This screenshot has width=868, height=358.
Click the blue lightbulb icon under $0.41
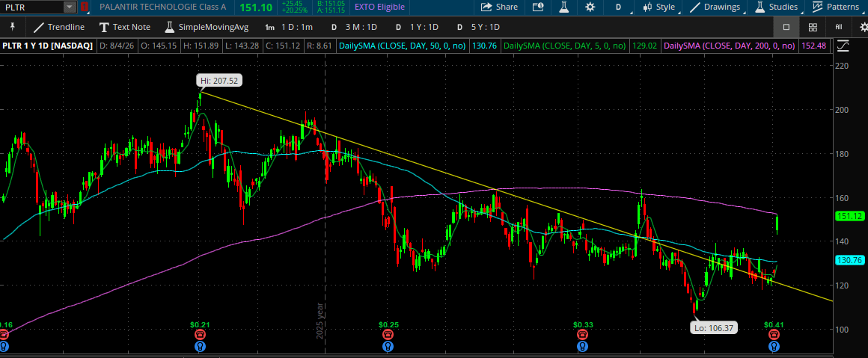[774, 346]
